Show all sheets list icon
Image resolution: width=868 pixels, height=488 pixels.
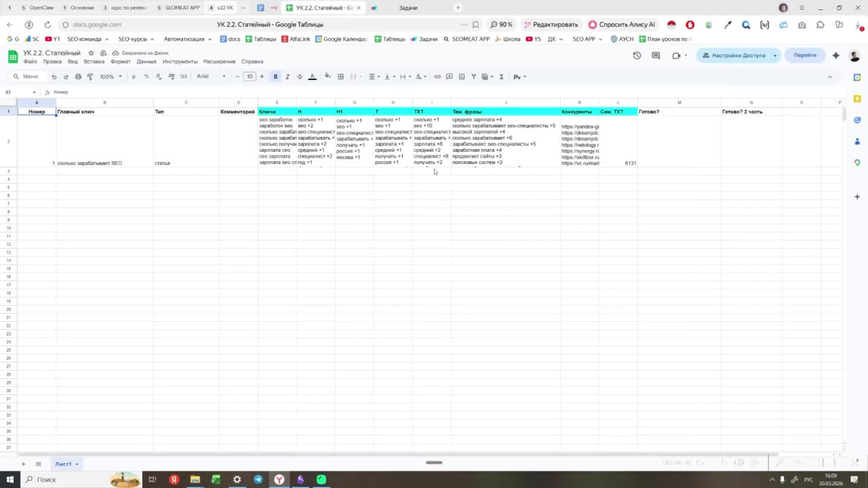[38, 464]
